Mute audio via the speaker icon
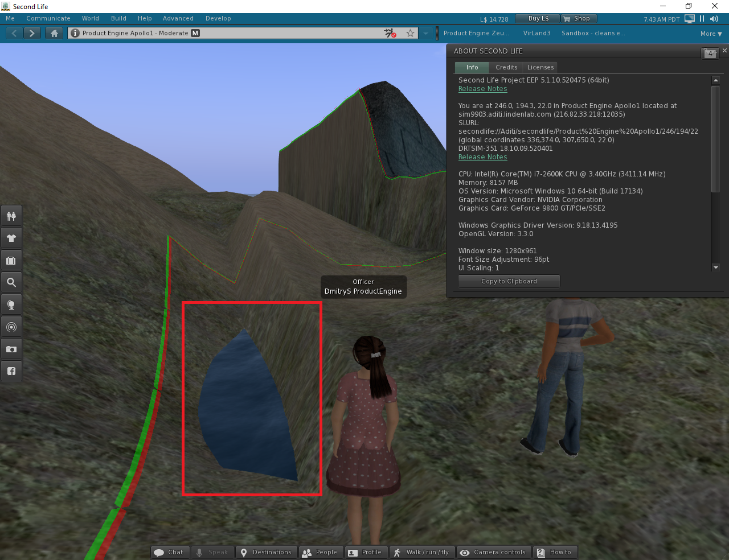Viewport: 729px width, 560px height. click(x=714, y=18)
